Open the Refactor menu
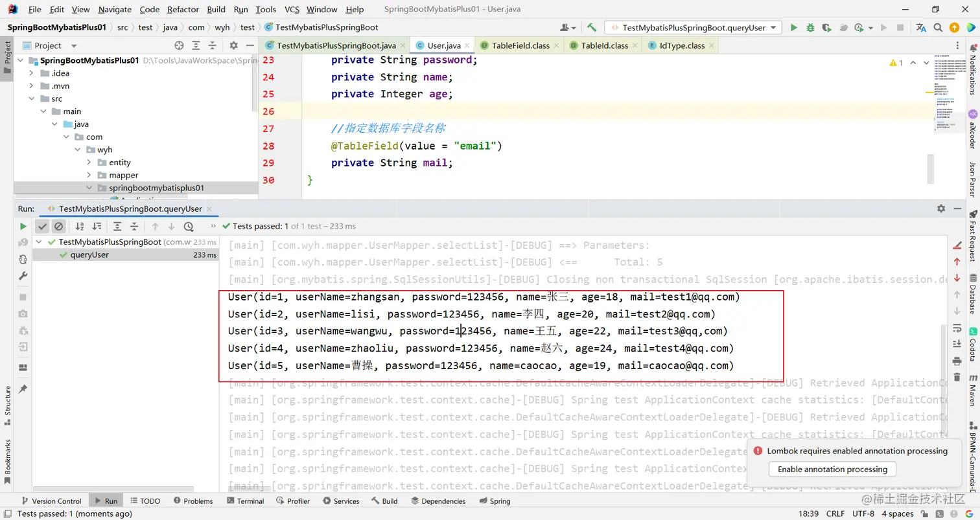 183,9
